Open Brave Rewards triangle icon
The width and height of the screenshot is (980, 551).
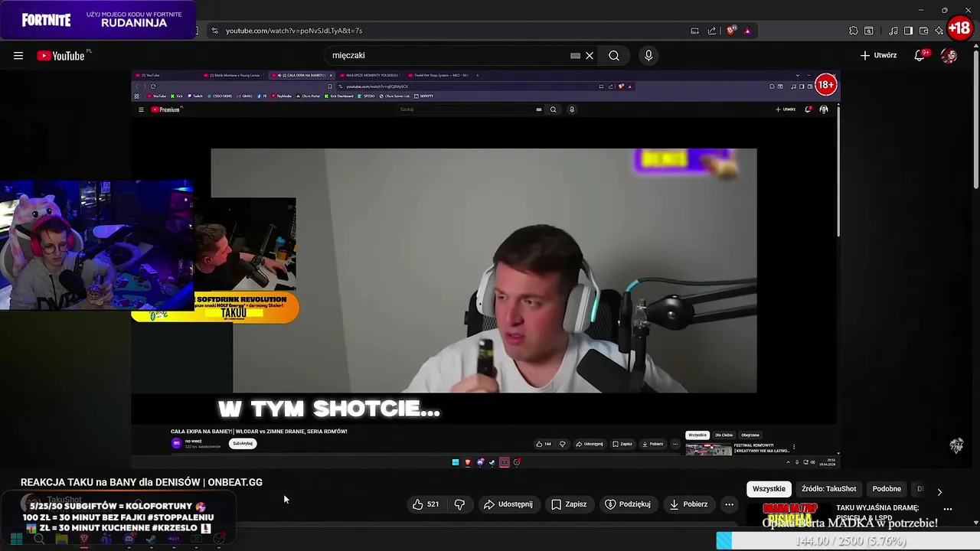click(x=747, y=31)
